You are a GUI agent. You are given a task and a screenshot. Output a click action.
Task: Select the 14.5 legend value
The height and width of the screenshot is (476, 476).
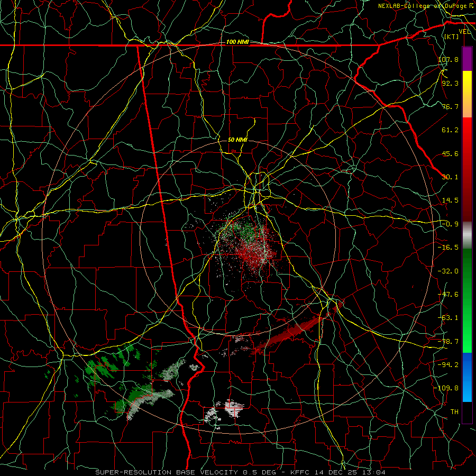(450, 200)
